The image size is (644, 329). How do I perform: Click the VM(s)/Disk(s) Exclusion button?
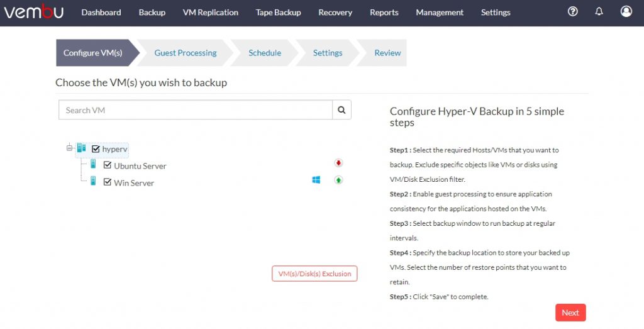tap(314, 274)
